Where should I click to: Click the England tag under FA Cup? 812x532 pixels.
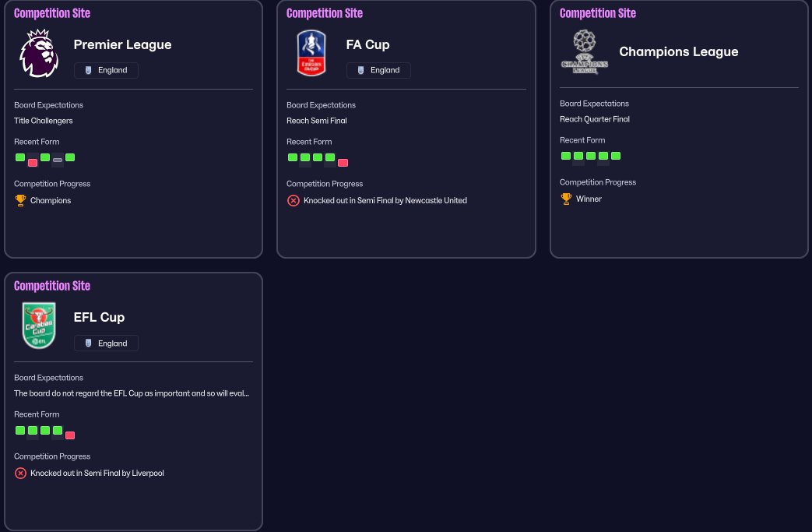point(378,70)
